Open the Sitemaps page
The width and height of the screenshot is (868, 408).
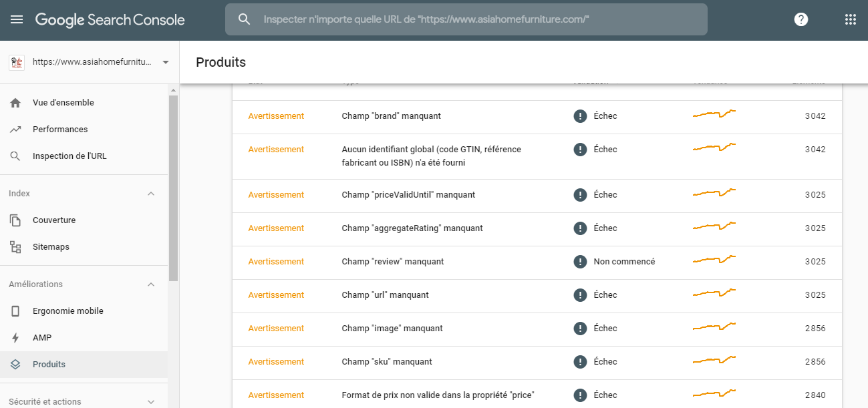point(84,247)
